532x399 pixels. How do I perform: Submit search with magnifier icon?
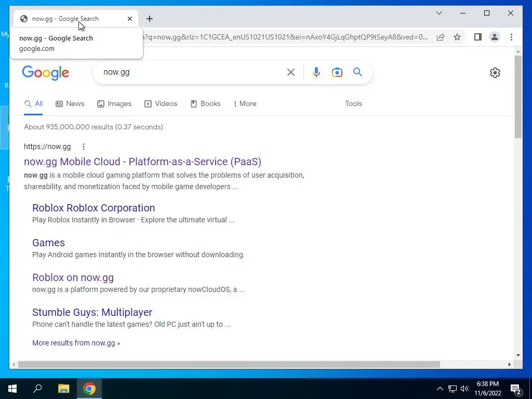coord(357,72)
